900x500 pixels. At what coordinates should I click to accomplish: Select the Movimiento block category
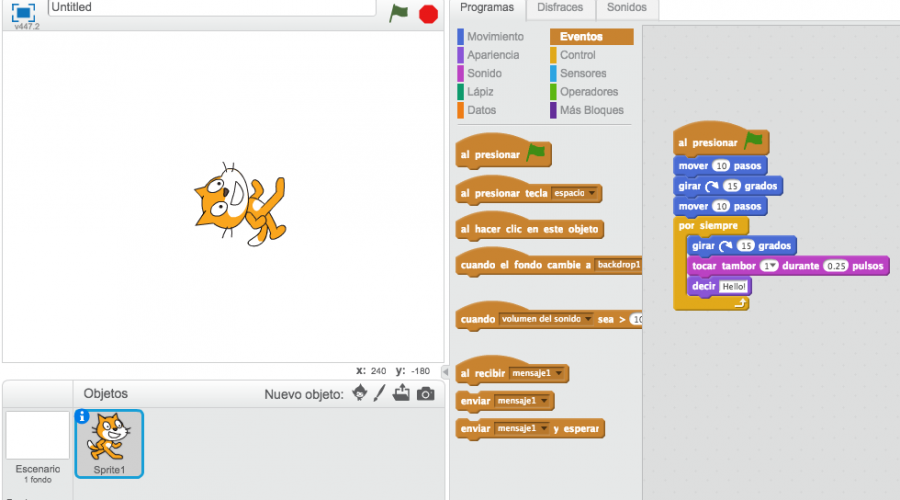pos(494,37)
